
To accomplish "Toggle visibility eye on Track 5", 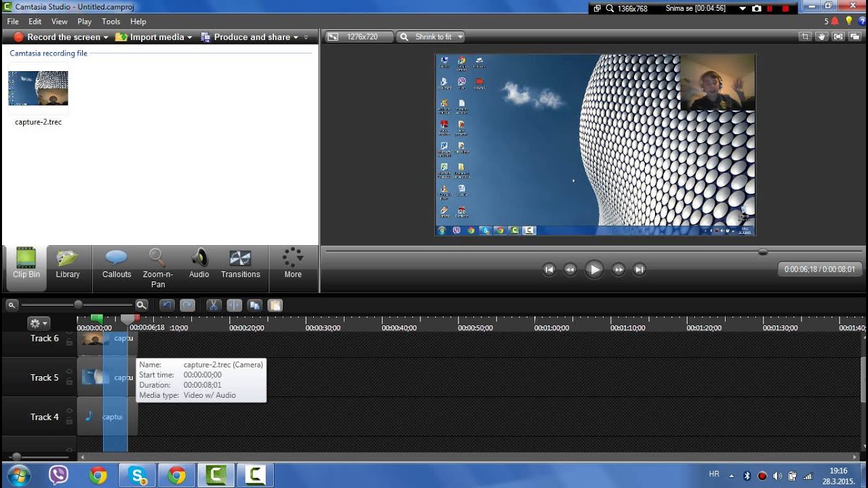I will click(x=69, y=370).
